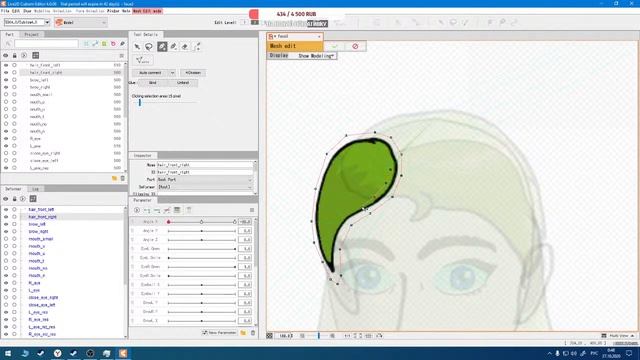Click the trash icon below the Part list
The image size is (640, 360).
pos(122,178)
